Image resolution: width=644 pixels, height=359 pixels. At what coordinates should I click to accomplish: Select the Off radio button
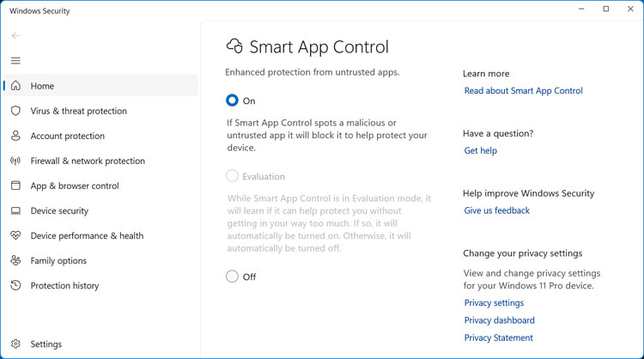232,276
